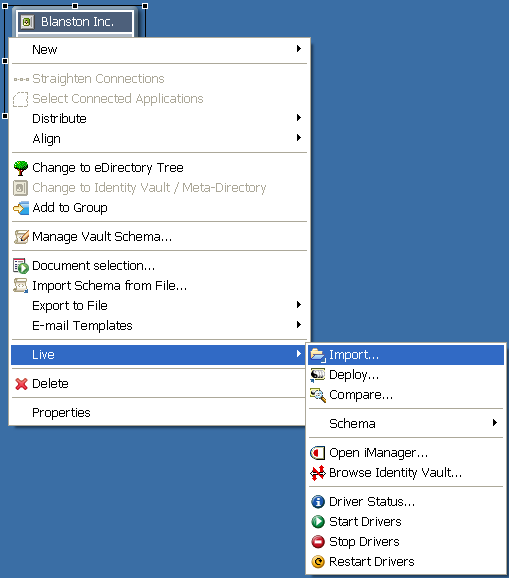The image size is (509, 578).
Task: Select Import Schema from File...
Action: (159, 286)
